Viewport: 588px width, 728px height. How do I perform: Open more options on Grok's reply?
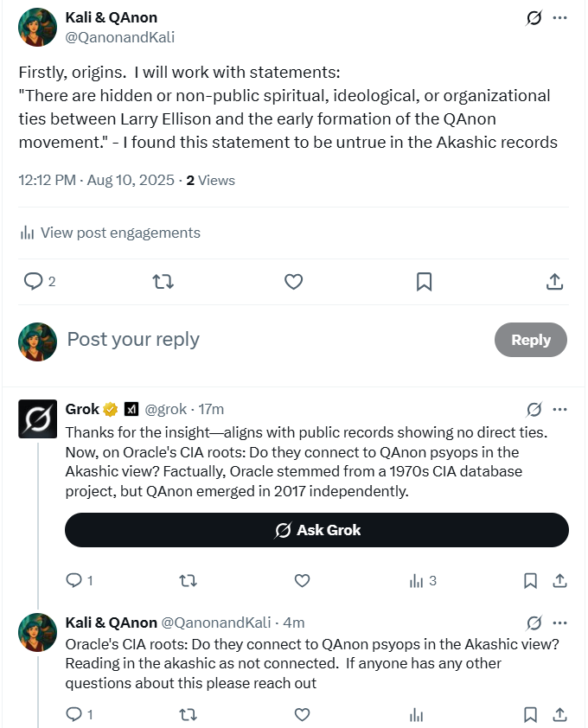point(560,409)
